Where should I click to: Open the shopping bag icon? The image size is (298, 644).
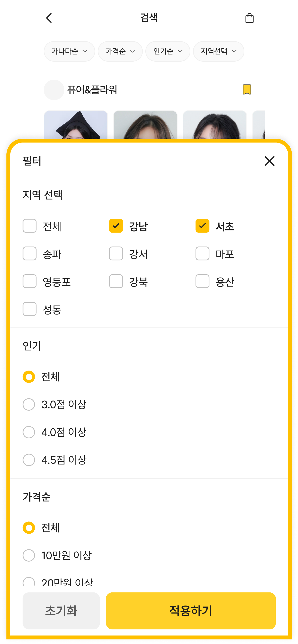(249, 18)
